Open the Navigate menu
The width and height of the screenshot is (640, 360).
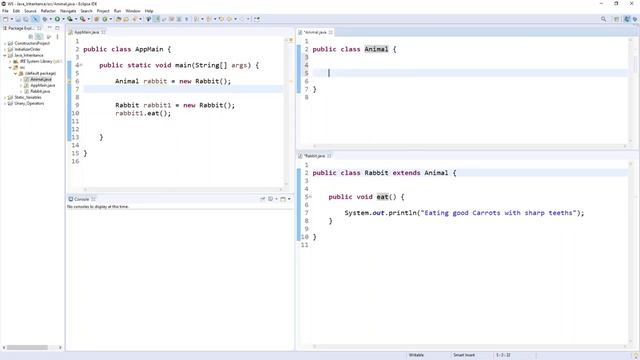tap(68, 11)
